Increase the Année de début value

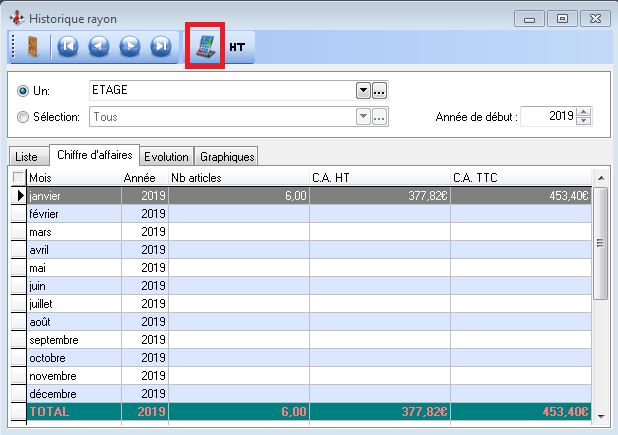[585, 112]
